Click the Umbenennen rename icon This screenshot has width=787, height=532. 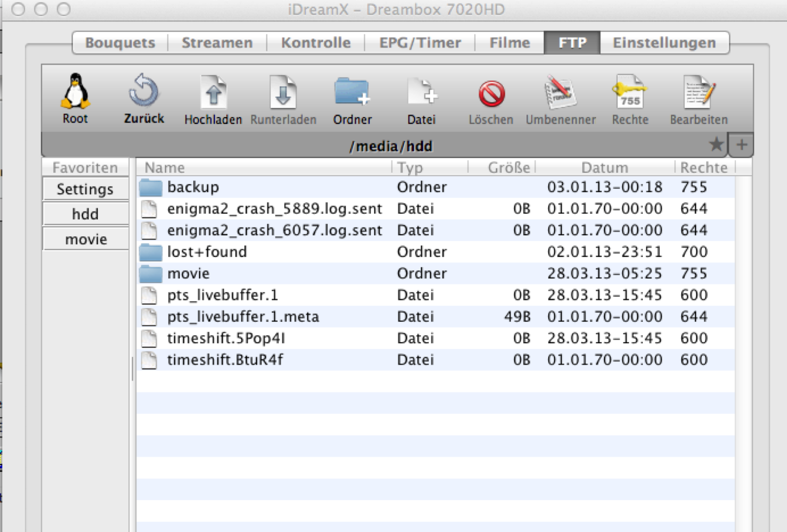point(560,92)
